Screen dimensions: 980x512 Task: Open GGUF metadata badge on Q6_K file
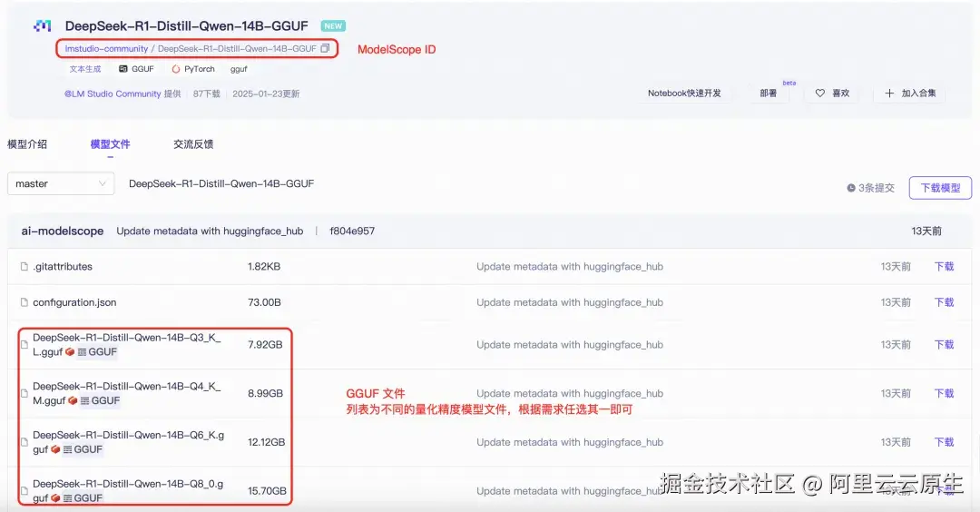(83, 449)
